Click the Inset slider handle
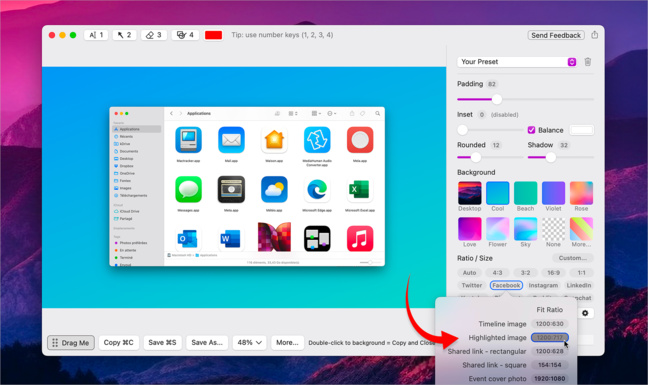Screen dimensions: 648x385 pyautogui.click(x=462, y=130)
